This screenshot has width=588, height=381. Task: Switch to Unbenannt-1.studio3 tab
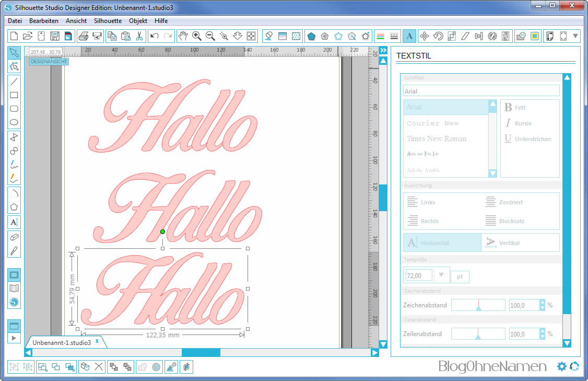click(62, 343)
